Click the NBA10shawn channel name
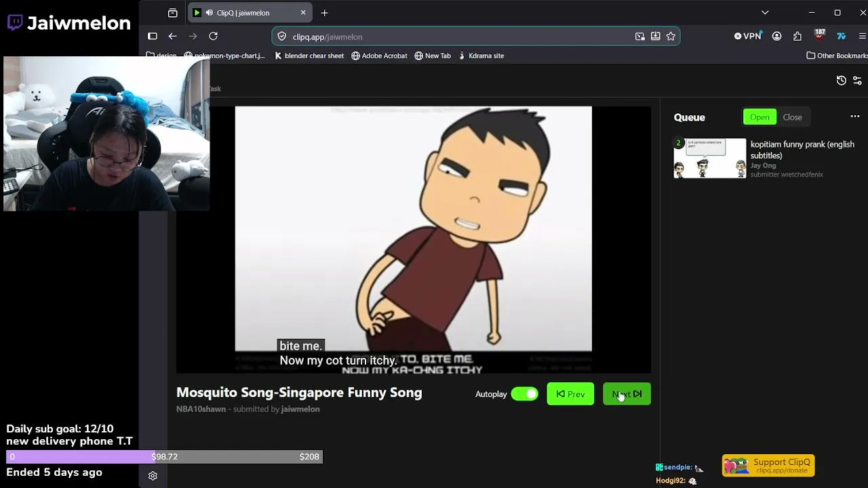 [x=201, y=409]
